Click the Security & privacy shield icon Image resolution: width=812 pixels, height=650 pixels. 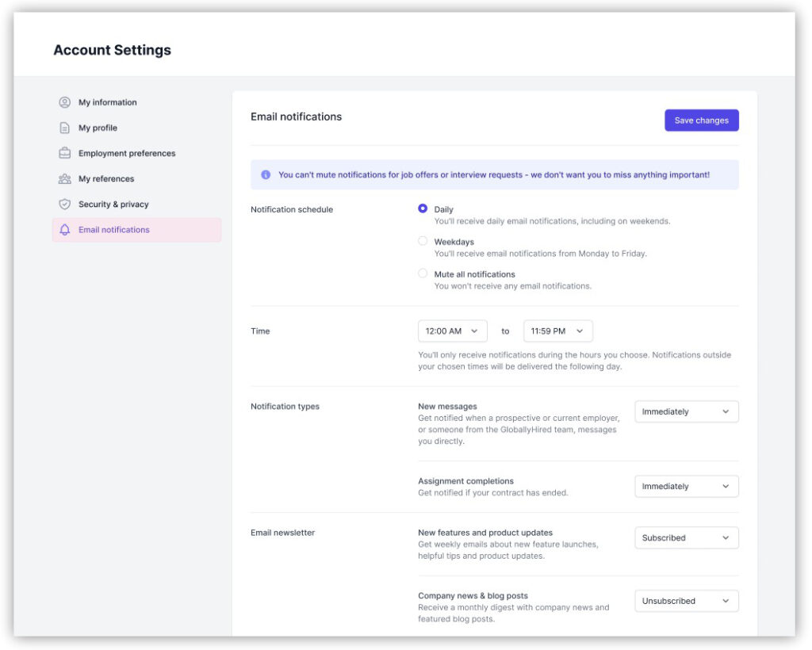(65, 205)
